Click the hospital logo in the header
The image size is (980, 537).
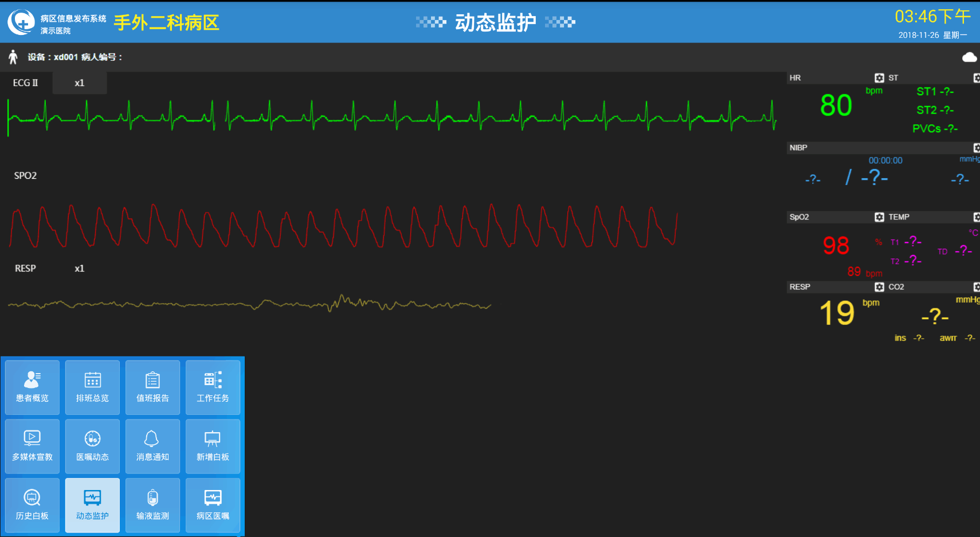pos(21,22)
